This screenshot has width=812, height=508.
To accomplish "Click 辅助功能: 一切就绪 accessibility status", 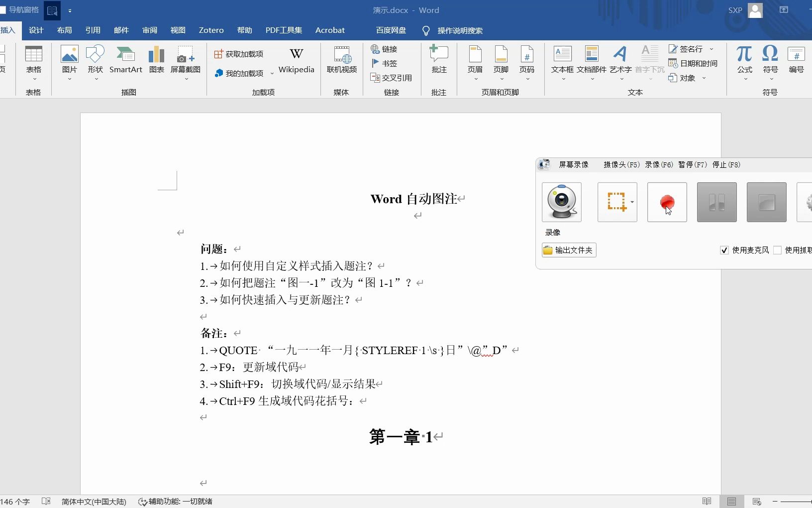I will (175, 502).
